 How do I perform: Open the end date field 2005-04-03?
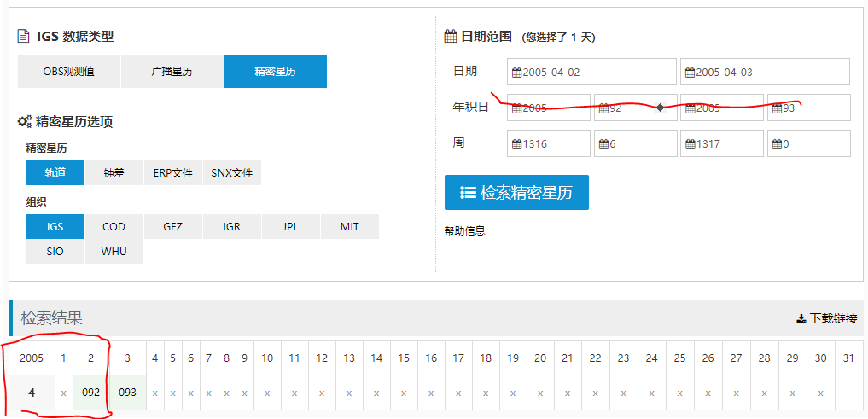coord(765,72)
